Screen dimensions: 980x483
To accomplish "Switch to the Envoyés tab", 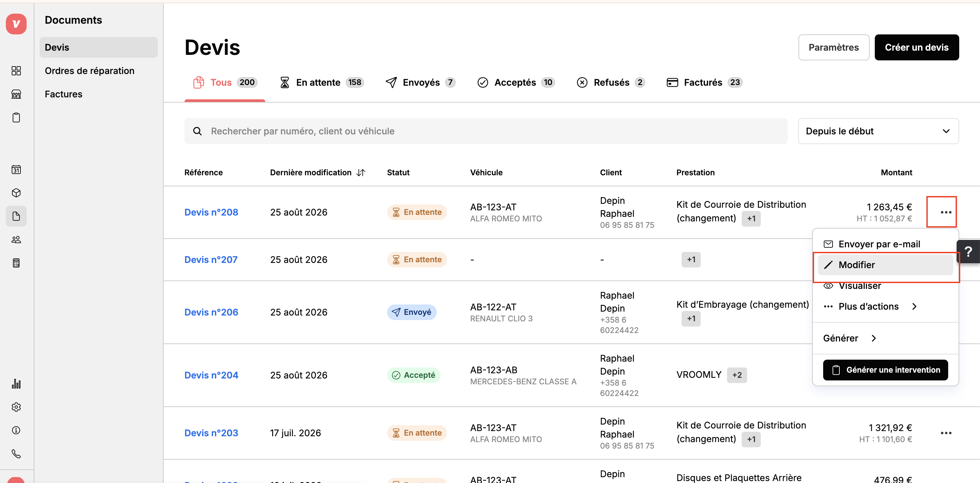I will click(x=421, y=82).
